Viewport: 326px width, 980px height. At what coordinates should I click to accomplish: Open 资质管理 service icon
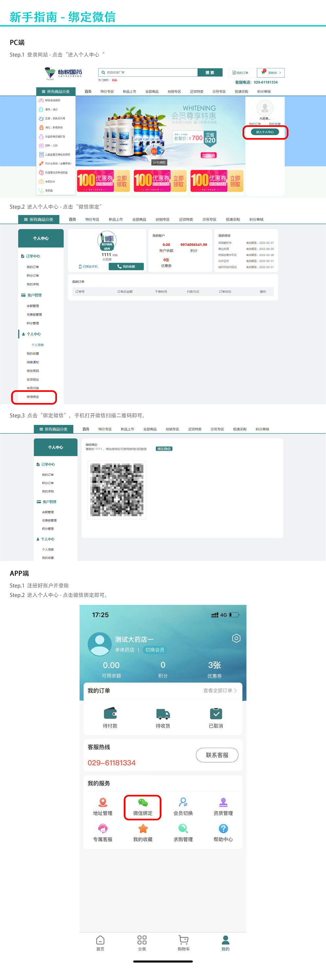coord(223,802)
